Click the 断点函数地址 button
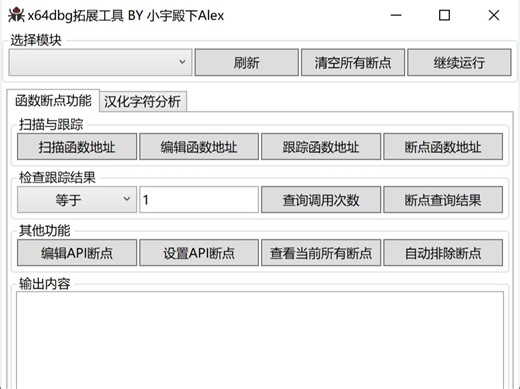 (443, 147)
